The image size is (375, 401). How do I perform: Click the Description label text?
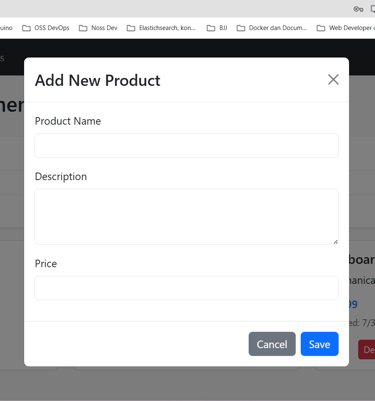61,176
